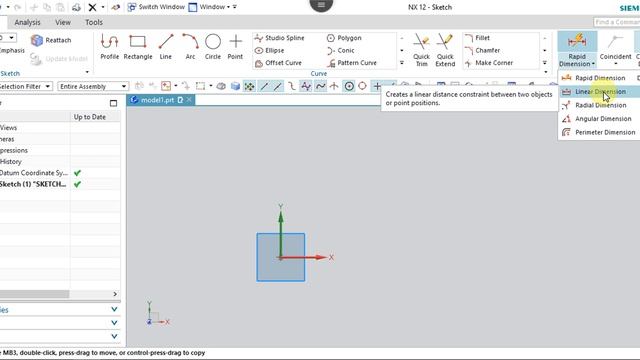Select the Rectangle sketch tool
The image size is (640, 360).
click(138, 47)
